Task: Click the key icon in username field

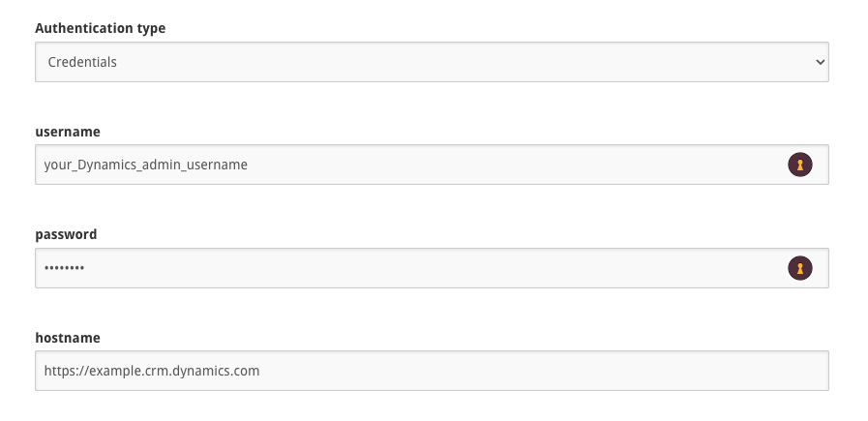Action: click(799, 165)
